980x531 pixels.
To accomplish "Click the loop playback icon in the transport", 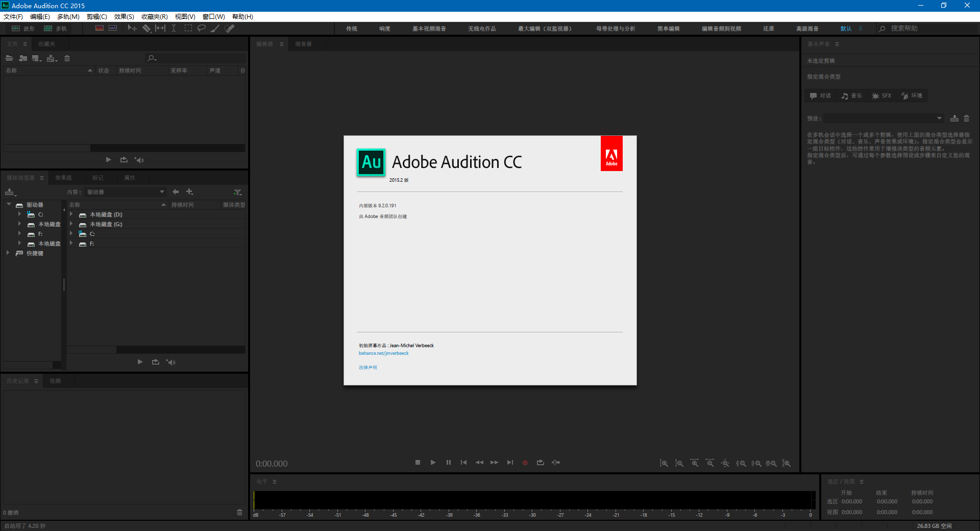I will 540,463.
